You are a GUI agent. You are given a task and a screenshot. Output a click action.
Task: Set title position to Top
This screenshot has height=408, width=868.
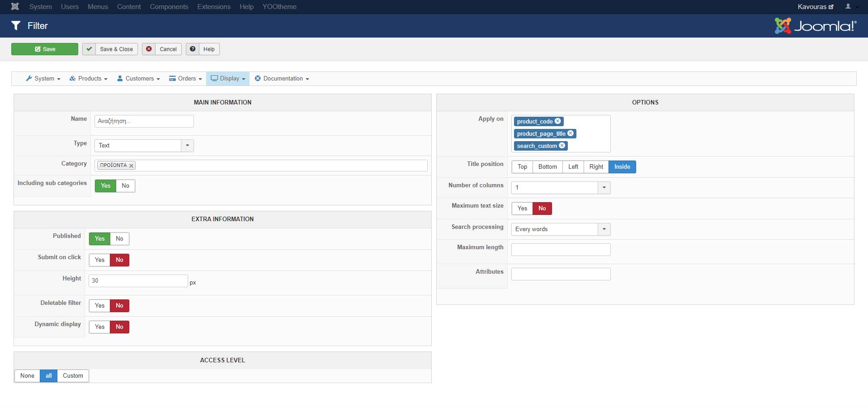522,167
